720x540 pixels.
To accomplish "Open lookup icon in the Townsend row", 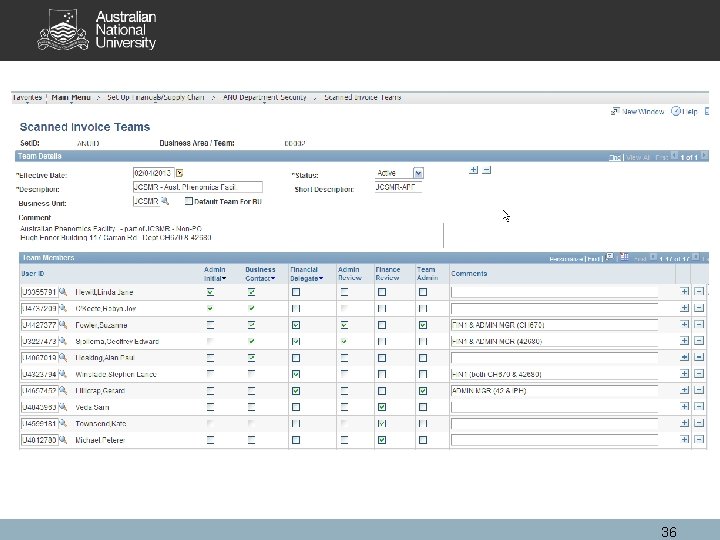I will 63,423.
